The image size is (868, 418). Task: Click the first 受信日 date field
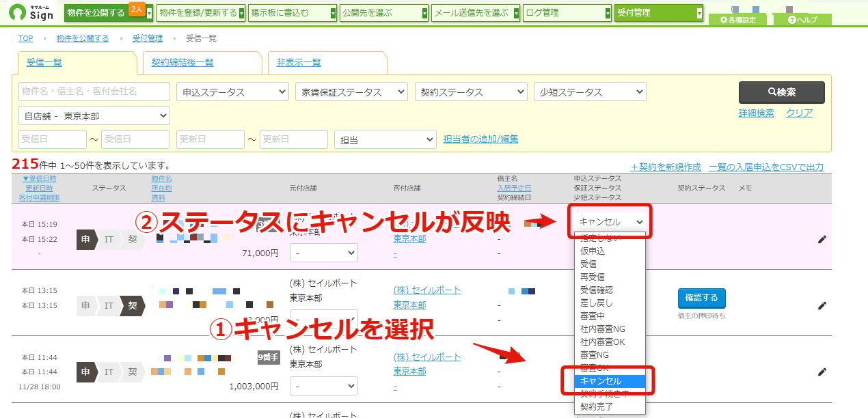(x=53, y=139)
